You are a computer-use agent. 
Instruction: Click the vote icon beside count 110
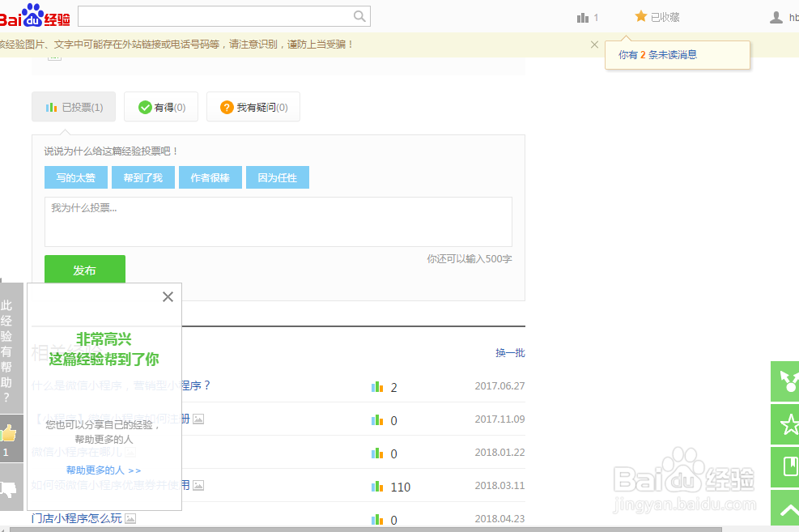377,486
